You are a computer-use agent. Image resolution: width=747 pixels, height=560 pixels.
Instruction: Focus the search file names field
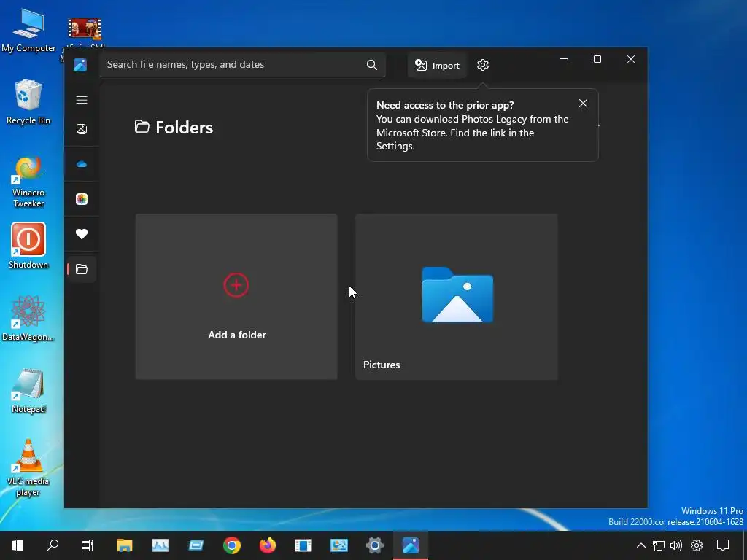(x=242, y=65)
